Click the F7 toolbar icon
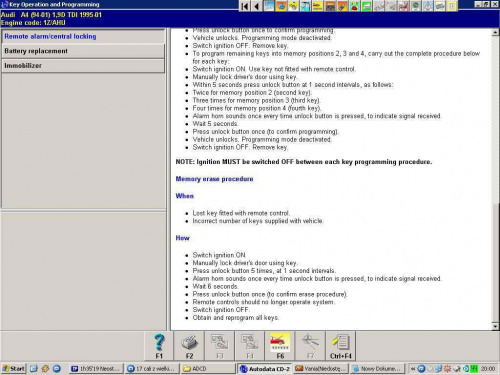The height and width of the screenshot is (375, 500). point(310,346)
